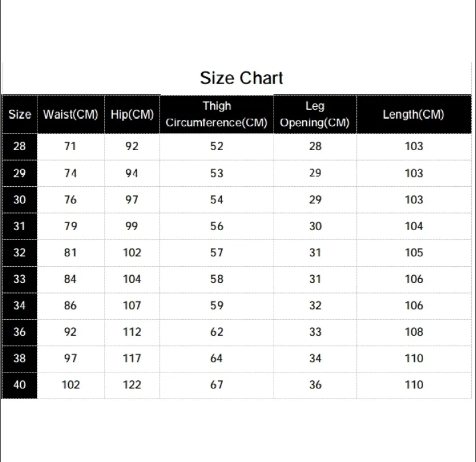Select the size 34 row label
Screen dimensions: 476x462
20,305
